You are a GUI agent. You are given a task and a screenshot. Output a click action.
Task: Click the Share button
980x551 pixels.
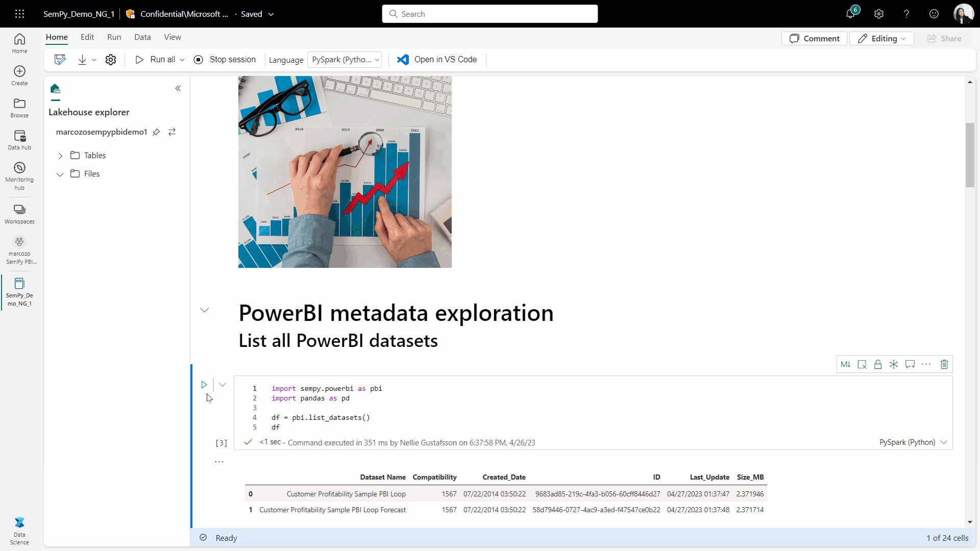944,39
